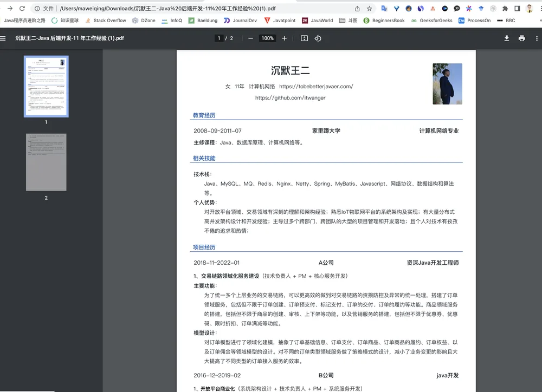This screenshot has height=392, width=542.
Task: Open the BeginnersBook bookmark
Action: tap(384, 21)
